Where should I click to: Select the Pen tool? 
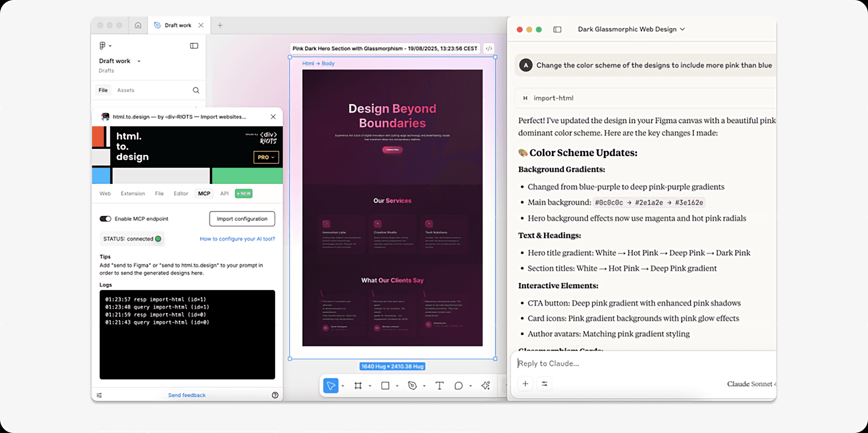[x=412, y=386]
